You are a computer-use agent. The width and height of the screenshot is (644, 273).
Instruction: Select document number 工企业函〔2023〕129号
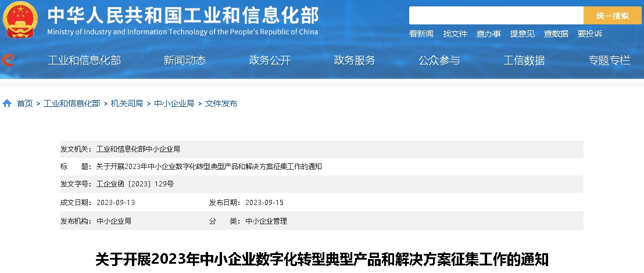tap(135, 184)
